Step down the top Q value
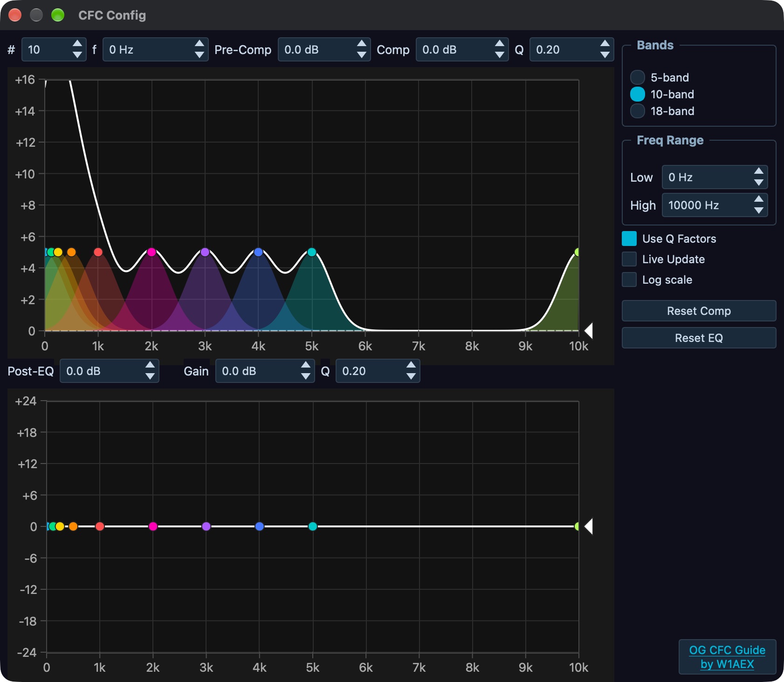The image size is (784, 682). 605,55
